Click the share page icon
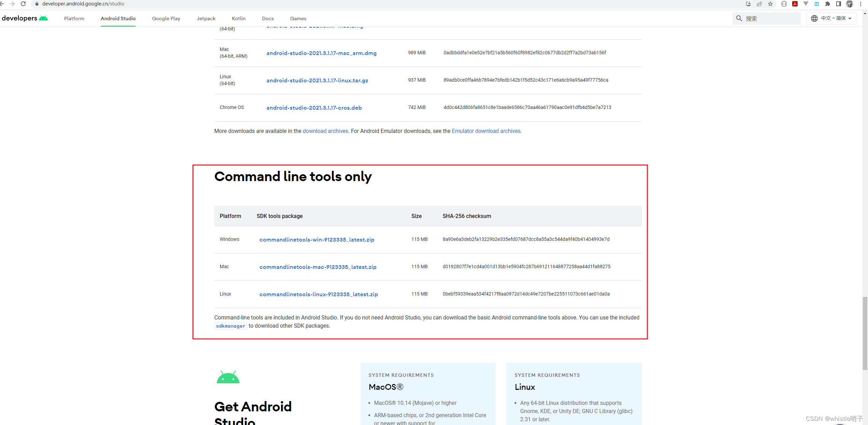Image resolution: width=868 pixels, height=425 pixels. 759,4
